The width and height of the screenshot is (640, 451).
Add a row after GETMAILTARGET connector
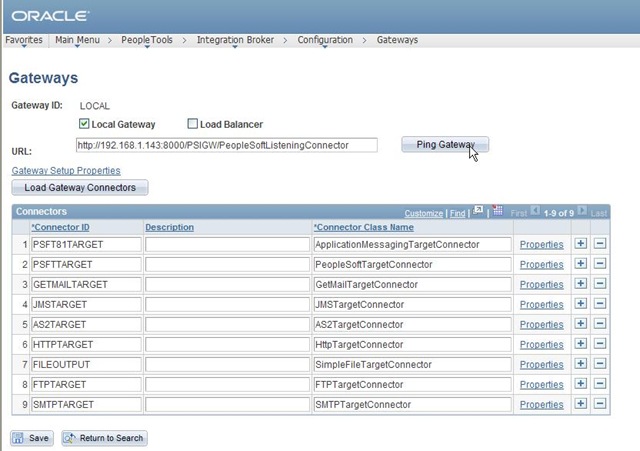click(x=580, y=284)
